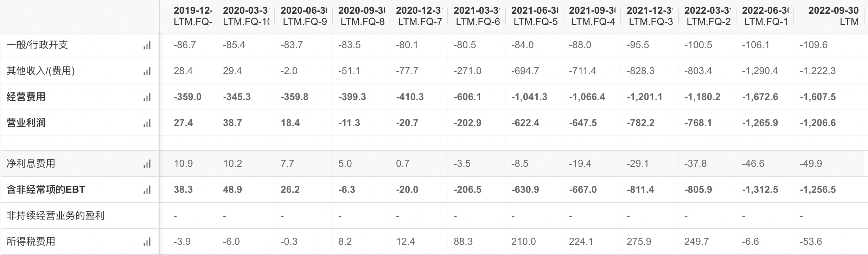Open chart icon for 净利息费用 row
This screenshot has width=868, height=255.
click(147, 164)
